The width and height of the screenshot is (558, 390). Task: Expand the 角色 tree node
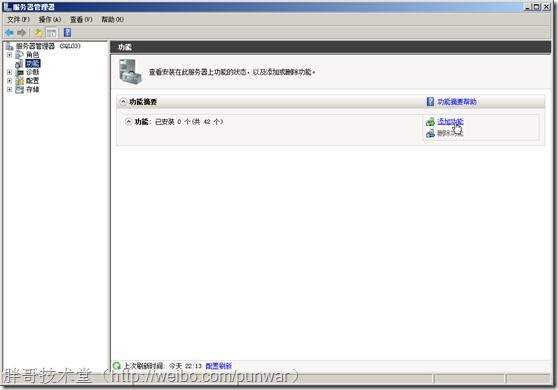[x=9, y=55]
